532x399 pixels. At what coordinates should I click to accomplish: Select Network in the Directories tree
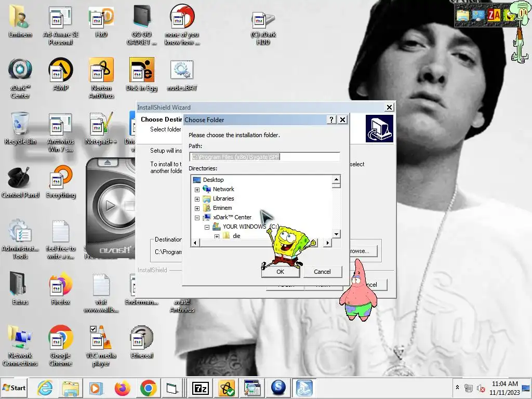pyautogui.click(x=223, y=189)
